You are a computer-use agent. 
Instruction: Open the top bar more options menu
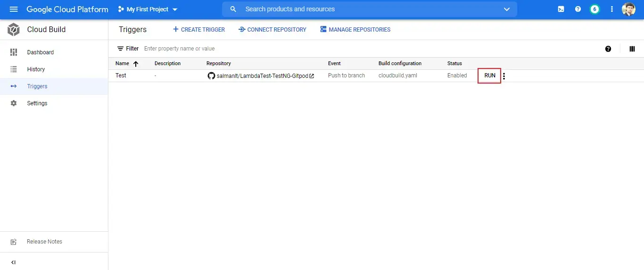(x=612, y=9)
